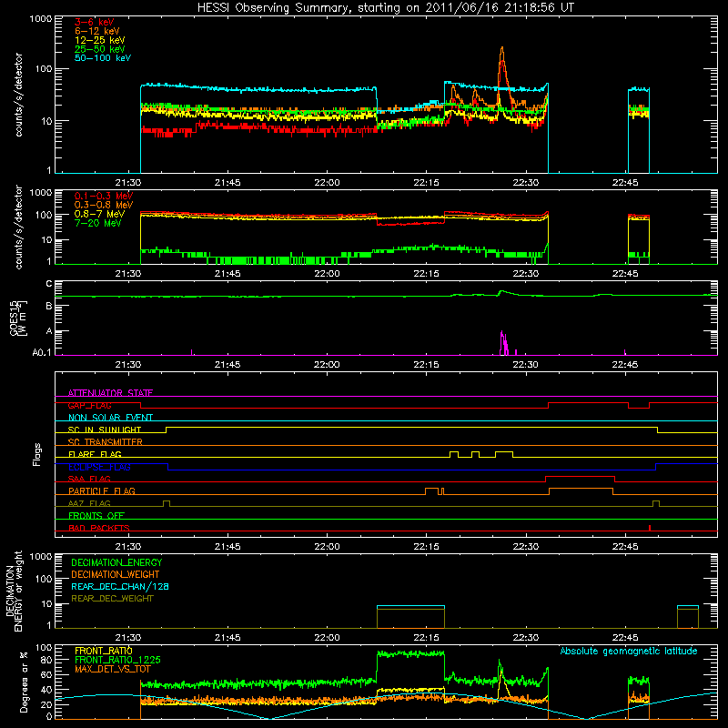
Task: Click the 0.3-0.8 MeV legend entry
Action: point(104,205)
